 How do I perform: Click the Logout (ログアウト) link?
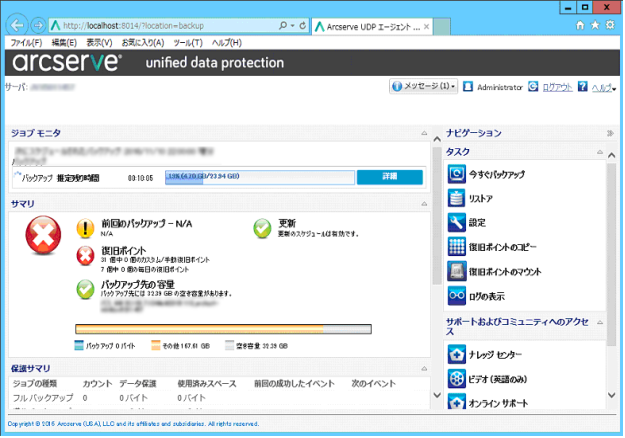tap(557, 87)
